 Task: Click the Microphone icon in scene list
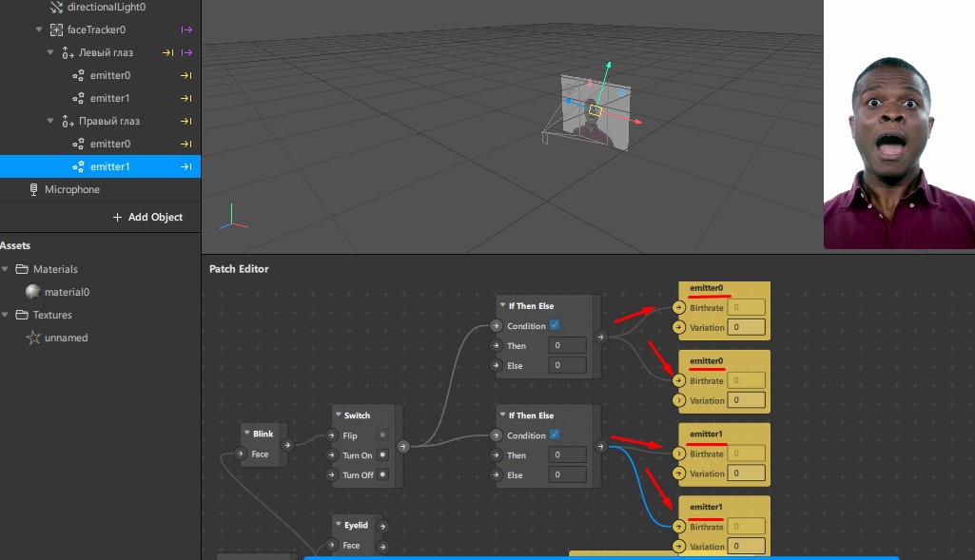[34, 190]
